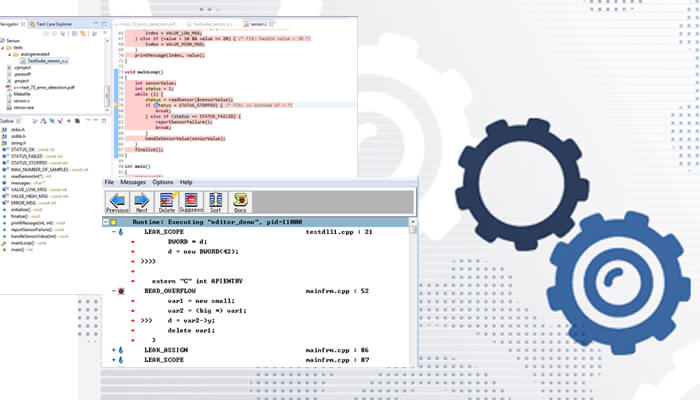
Task: Open the Options menu
Action: pos(162,182)
